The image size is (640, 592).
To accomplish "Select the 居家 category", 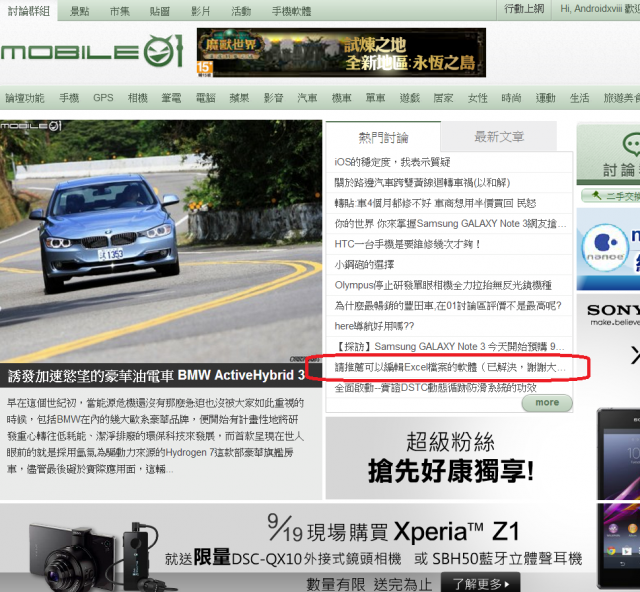I will (x=443, y=98).
